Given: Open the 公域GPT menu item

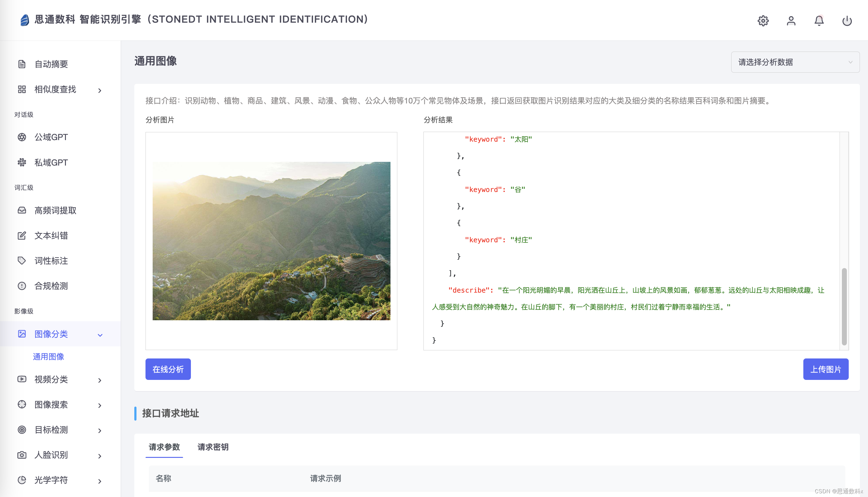Looking at the screenshot, I should click(x=60, y=137).
